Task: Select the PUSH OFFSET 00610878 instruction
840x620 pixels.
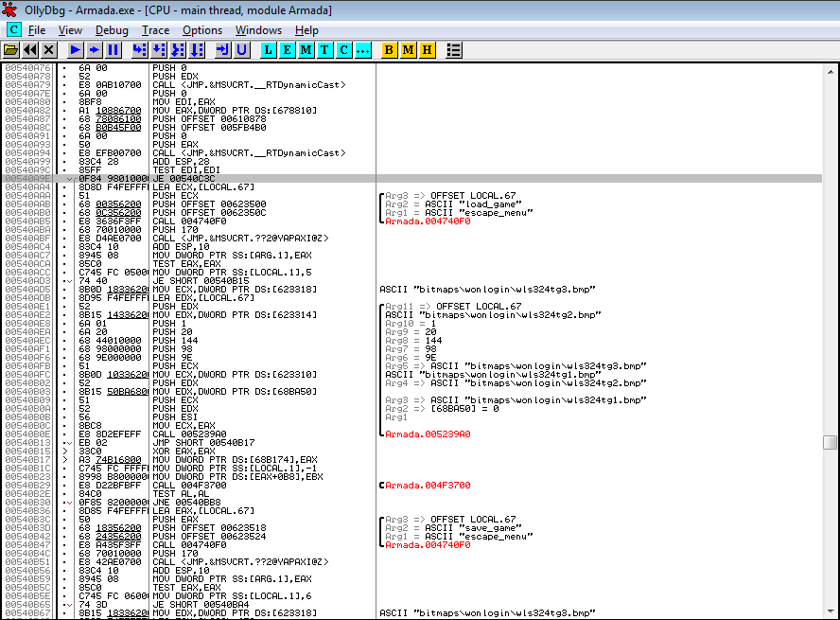Action: (209, 119)
